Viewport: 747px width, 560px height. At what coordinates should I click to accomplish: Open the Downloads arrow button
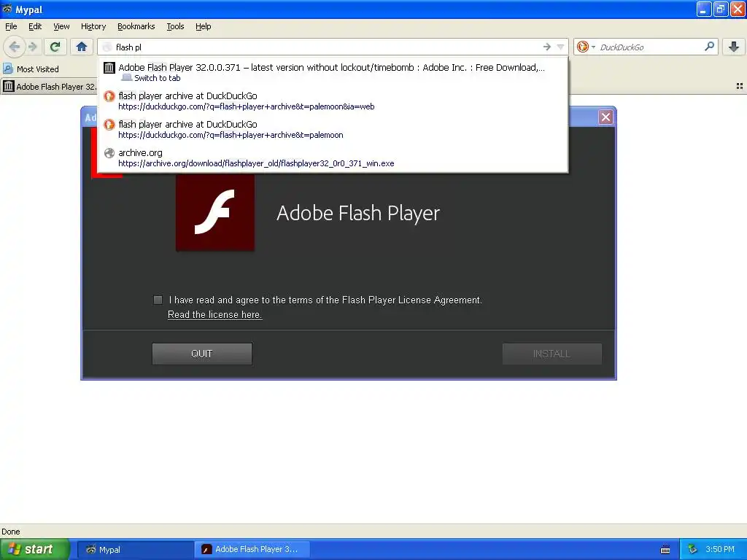[x=734, y=47]
